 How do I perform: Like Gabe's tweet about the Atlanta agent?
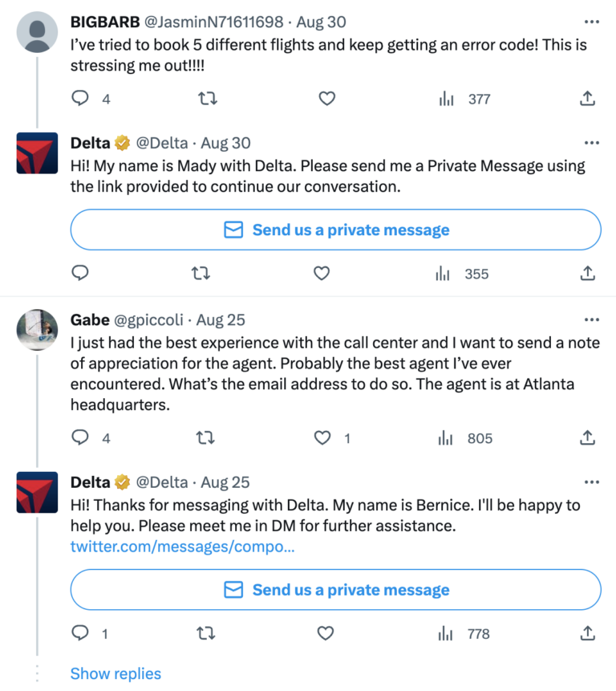tap(322, 438)
